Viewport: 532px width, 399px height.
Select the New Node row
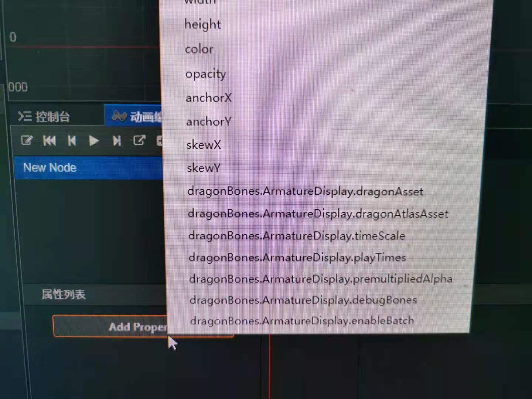click(89, 168)
